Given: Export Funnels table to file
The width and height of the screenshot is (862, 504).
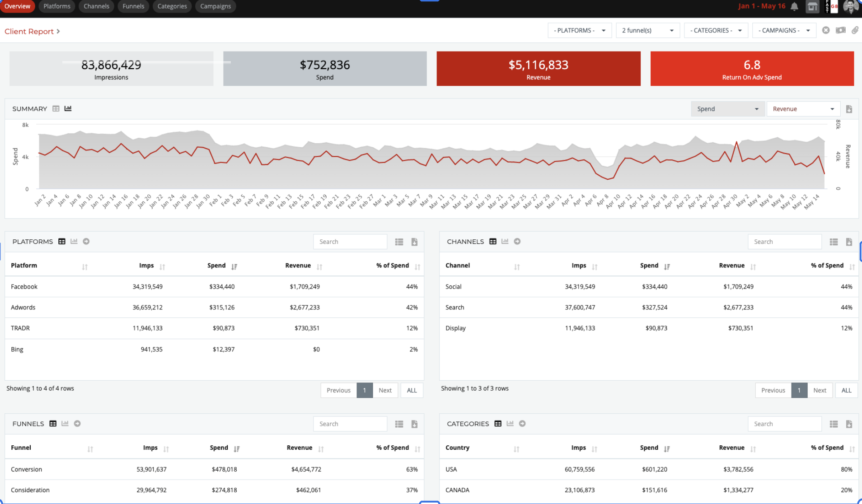Looking at the screenshot, I should click(x=414, y=424).
